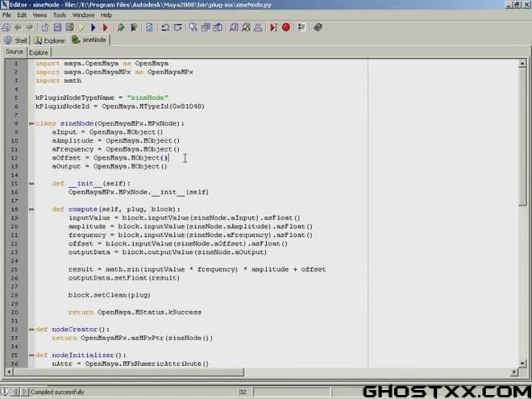532x399 pixels.
Task: Toggle the tree sidebar icon in the toolbar
Action: coord(301,27)
